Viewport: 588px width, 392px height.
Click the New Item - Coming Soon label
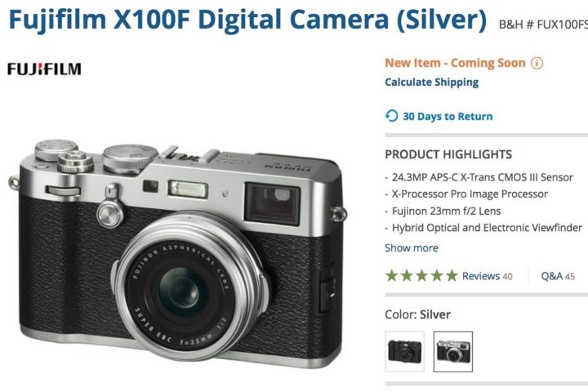(455, 63)
